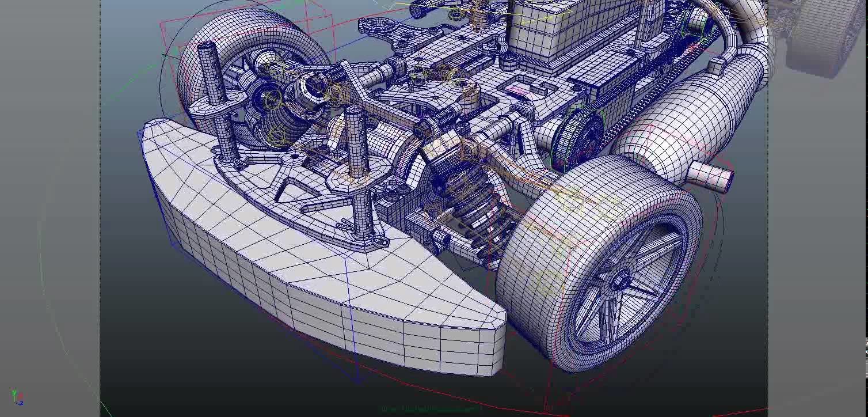
Task: Click the green Y axis on the view gizmo
Action: 14,392
